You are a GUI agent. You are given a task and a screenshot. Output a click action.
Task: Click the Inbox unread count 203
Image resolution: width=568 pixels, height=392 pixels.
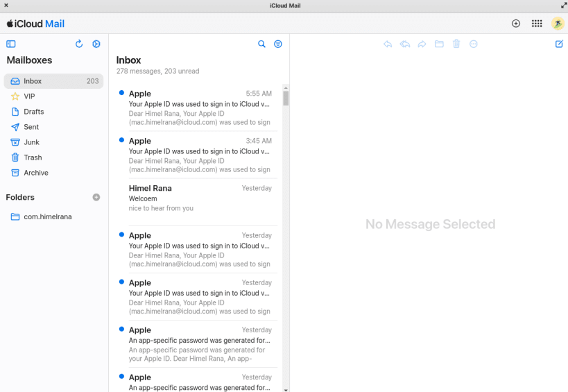[92, 81]
